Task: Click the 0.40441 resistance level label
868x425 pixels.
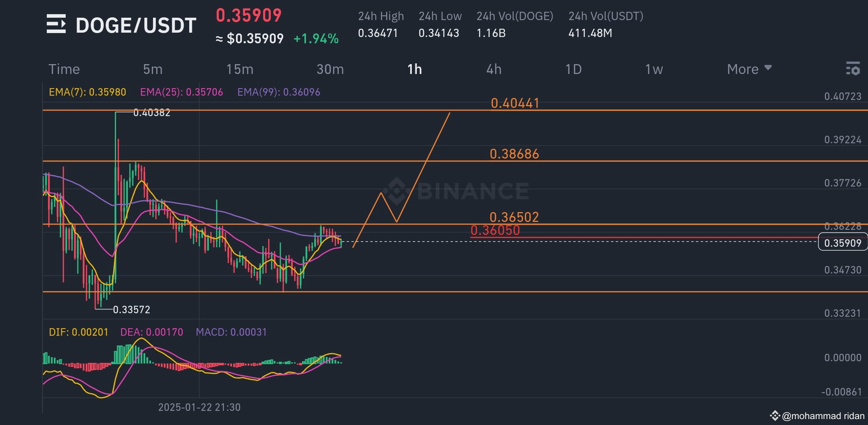Action: click(515, 103)
